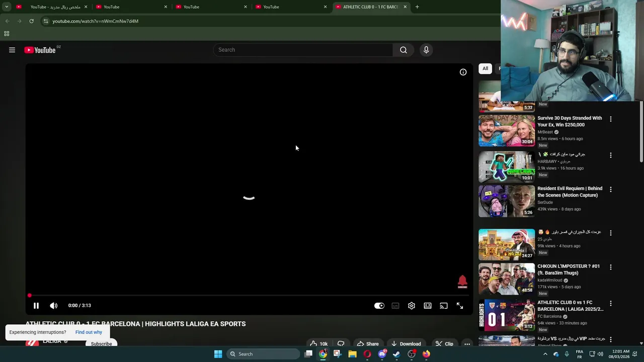Show hidden system tray icons
The width and height of the screenshot is (644, 362).
click(545, 354)
